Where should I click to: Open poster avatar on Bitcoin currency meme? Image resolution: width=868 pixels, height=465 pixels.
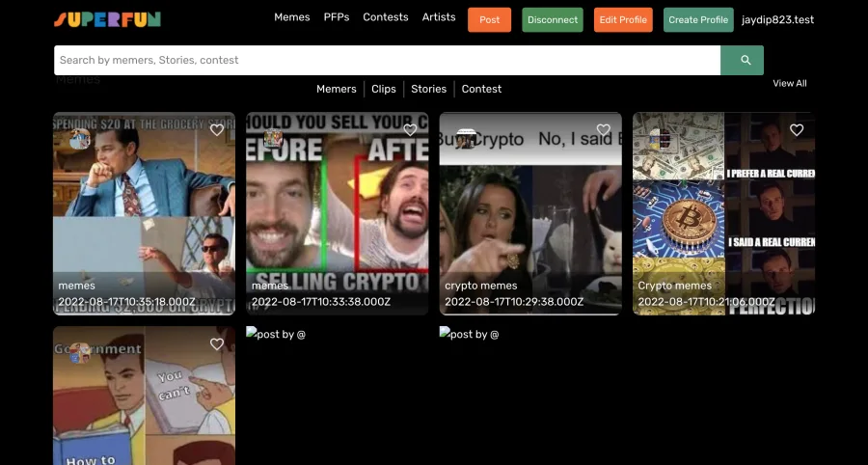(x=660, y=139)
